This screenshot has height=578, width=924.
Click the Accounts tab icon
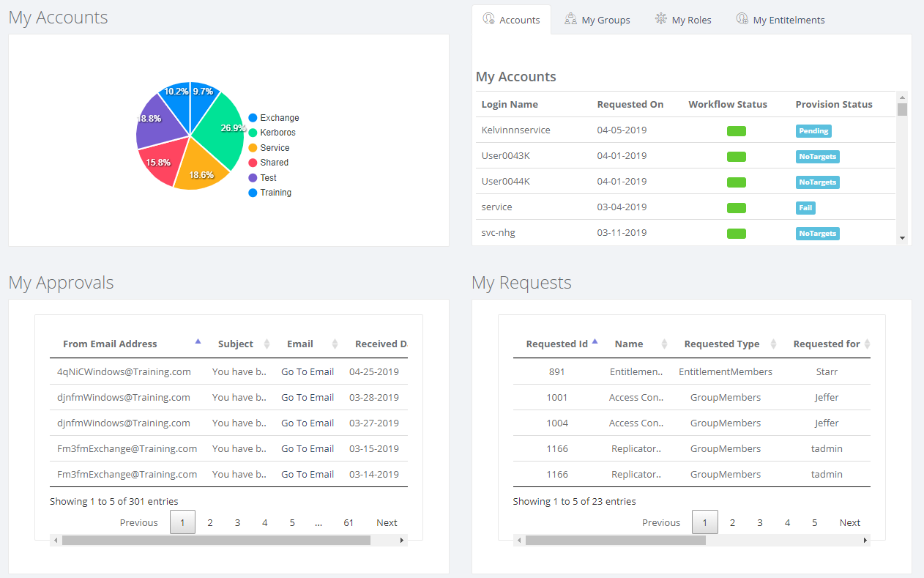[488, 19]
